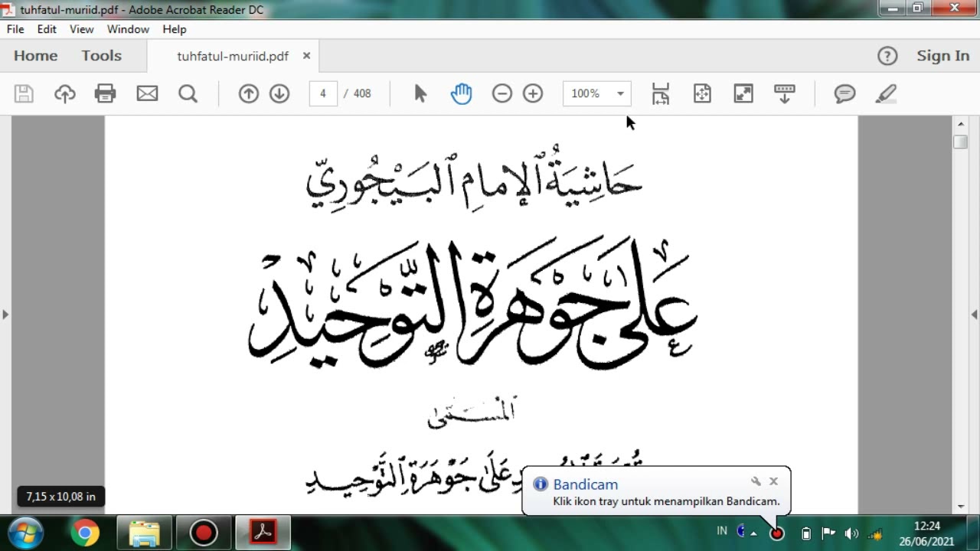Click the Save file icon
The width and height of the screenshot is (980, 551).
[x=24, y=93]
